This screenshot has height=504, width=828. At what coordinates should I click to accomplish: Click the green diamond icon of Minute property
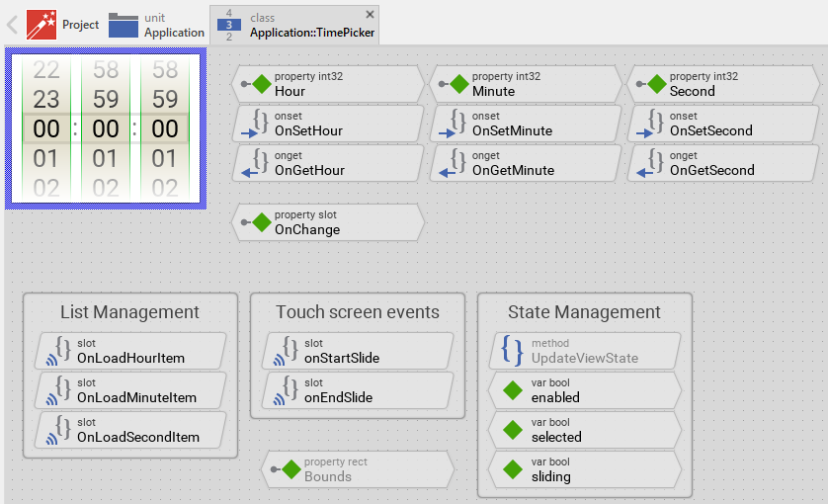tap(458, 84)
